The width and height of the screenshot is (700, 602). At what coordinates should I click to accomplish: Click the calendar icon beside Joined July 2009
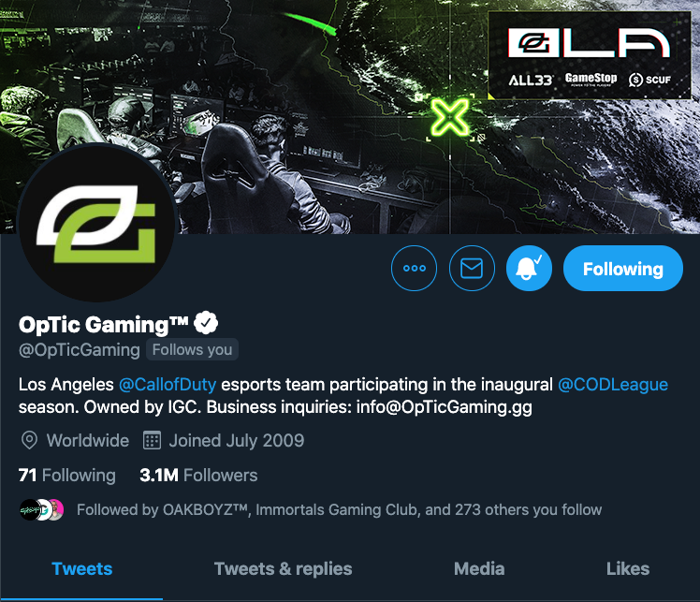click(152, 440)
